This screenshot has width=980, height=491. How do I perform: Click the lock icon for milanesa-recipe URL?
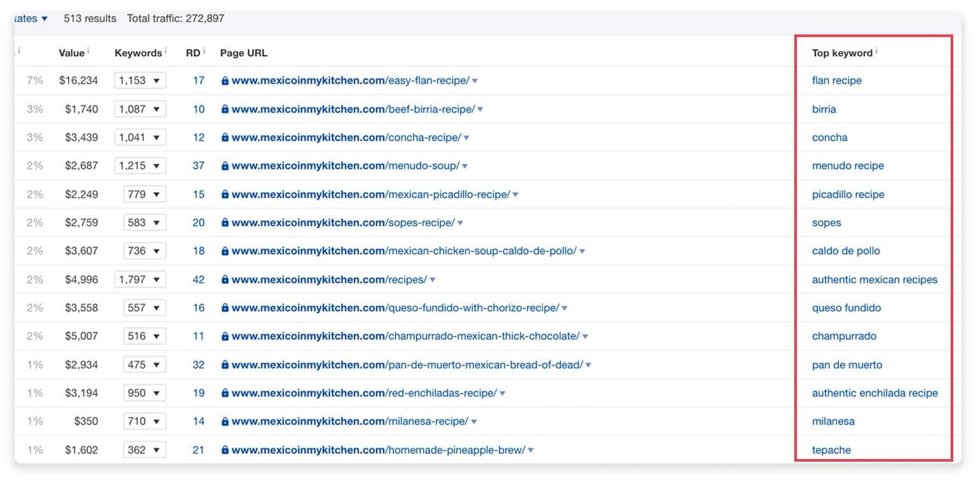[x=225, y=421]
